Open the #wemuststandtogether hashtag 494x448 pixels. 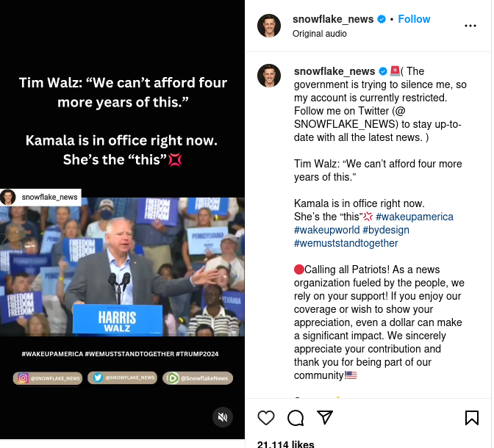[346, 243]
